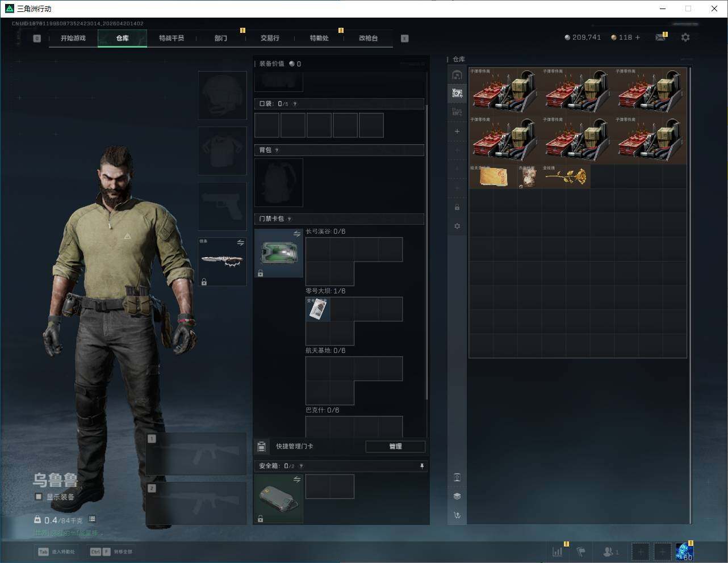Viewport: 728px width, 563px height.
Task: Click the left navigation arrow before 开始游戏
Action: tap(37, 38)
